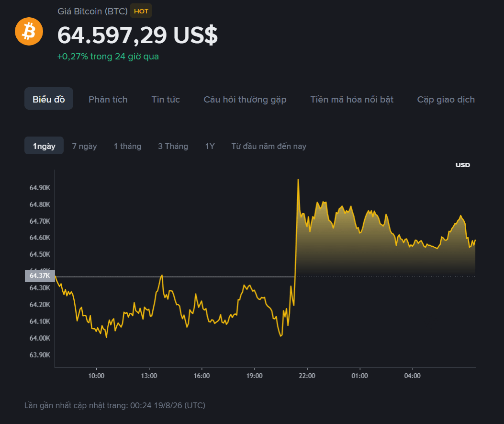This screenshot has height=424, width=504.
Task: Click the 64.80K y-axis label
Action: 40,204
